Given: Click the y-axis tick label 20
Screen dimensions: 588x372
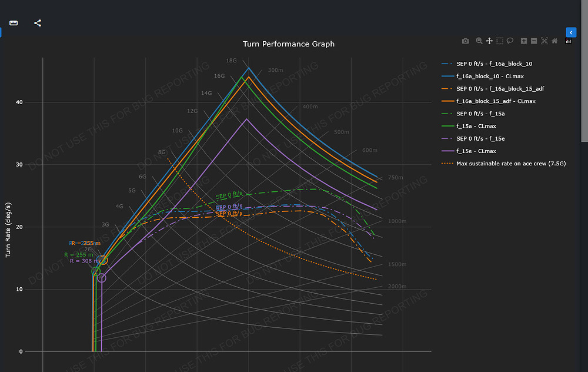Looking at the screenshot, I should click(x=19, y=227).
